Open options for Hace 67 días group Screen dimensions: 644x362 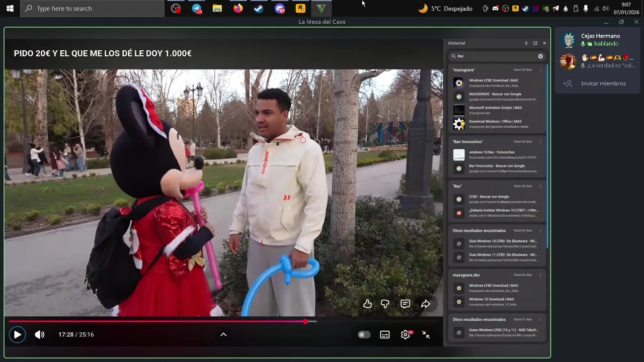[x=541, y=319]
